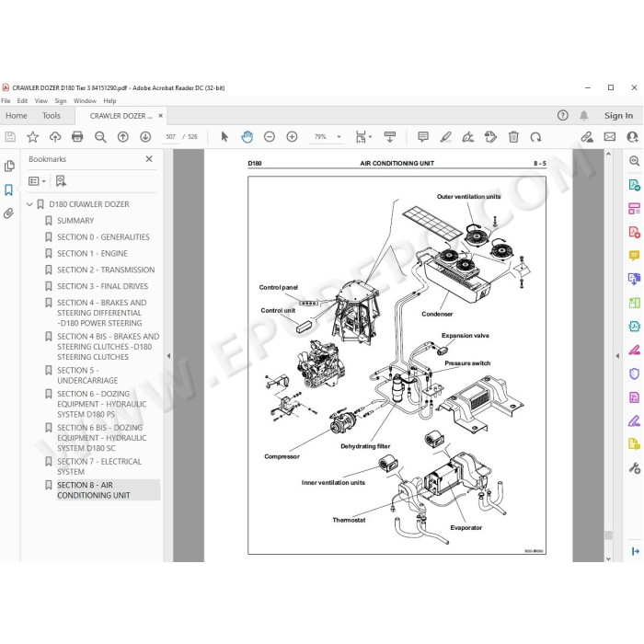The width and height of the screenshot is (644, 644).
Task: Open Sign menu
Action: tap(61, 100)
